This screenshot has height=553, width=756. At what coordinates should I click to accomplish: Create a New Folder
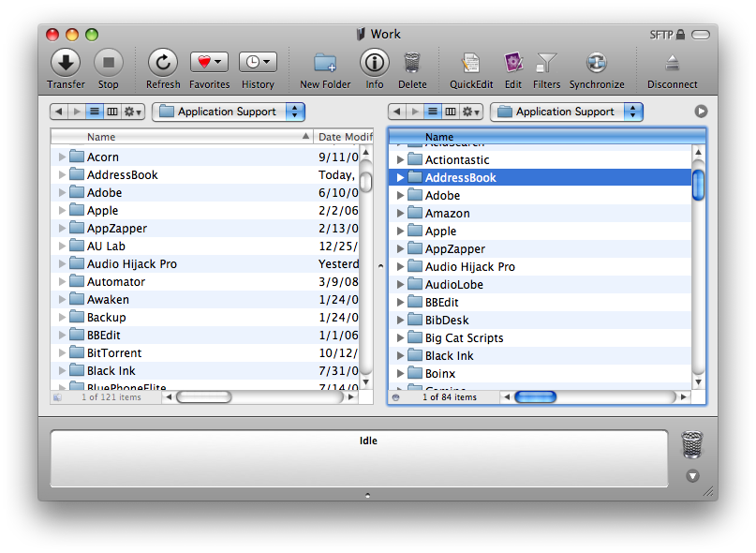pyautogui.click(x=325, y=63)
